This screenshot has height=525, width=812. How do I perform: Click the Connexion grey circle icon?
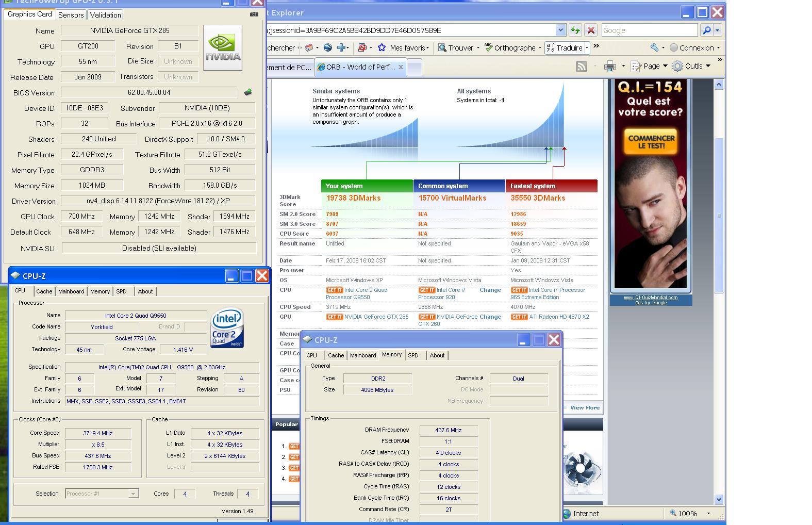673,47
